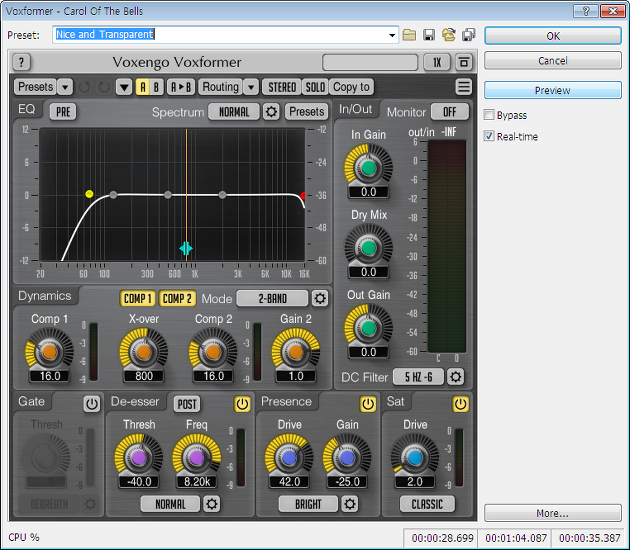Open DC Filter settings gear
This screenshot has height=550, width=630.
(456, 377)
